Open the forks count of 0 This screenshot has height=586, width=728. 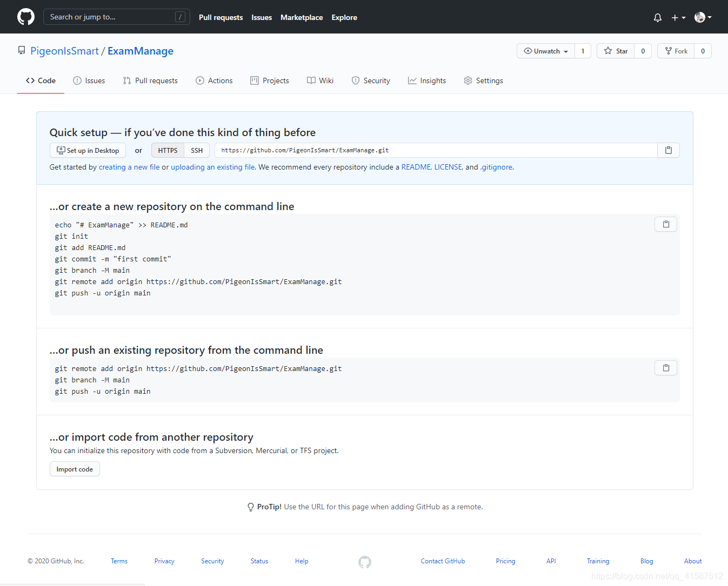coord(703,51)
